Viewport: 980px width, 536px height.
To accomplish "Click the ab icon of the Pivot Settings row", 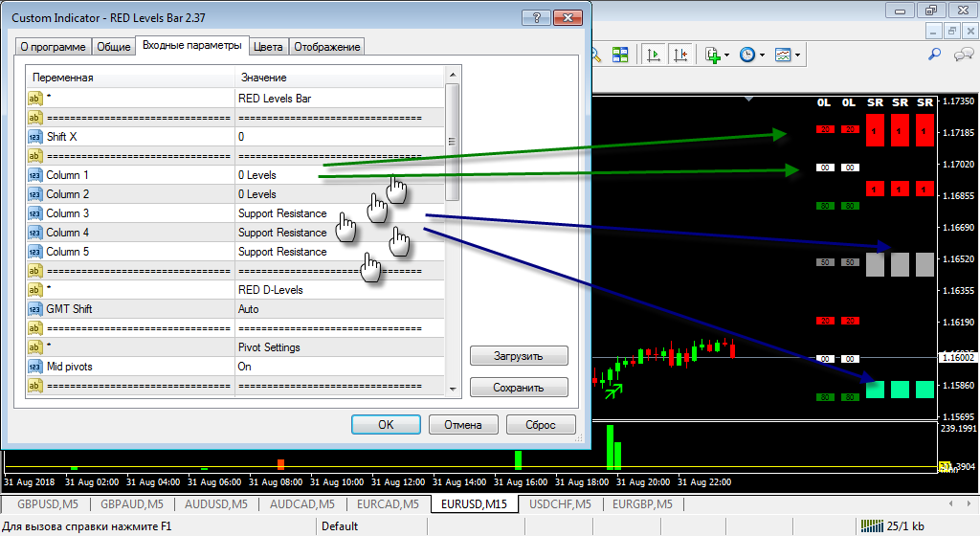I will coord(34,347).
